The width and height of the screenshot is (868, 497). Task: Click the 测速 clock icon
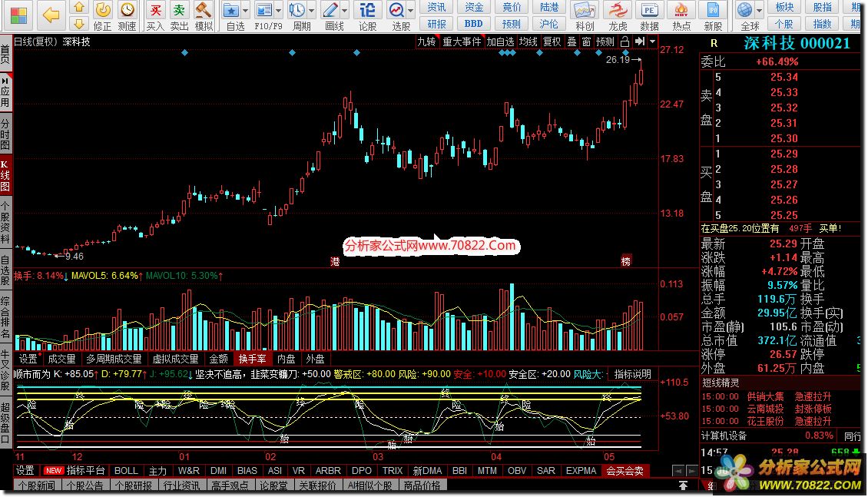coord(128,9)
